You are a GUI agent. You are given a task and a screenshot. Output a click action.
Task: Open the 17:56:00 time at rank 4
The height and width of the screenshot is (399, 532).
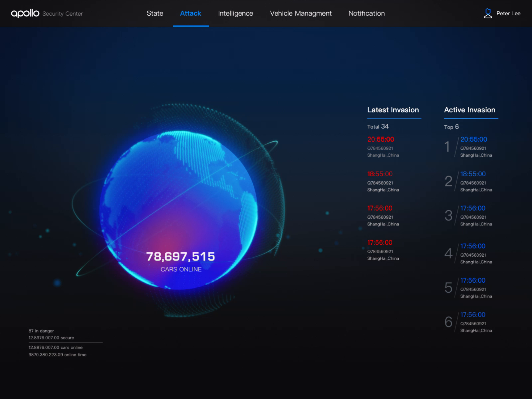(x=473, y=246)
